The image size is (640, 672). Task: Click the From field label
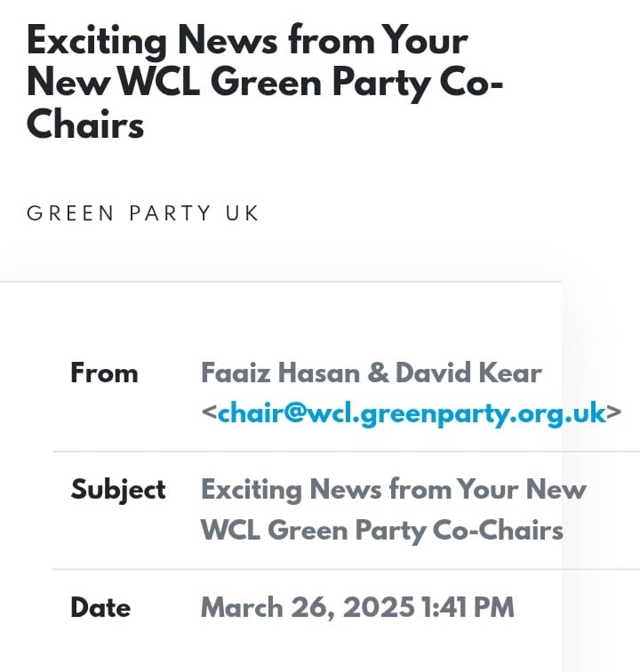pyautogui.click(x=104, y=372)
